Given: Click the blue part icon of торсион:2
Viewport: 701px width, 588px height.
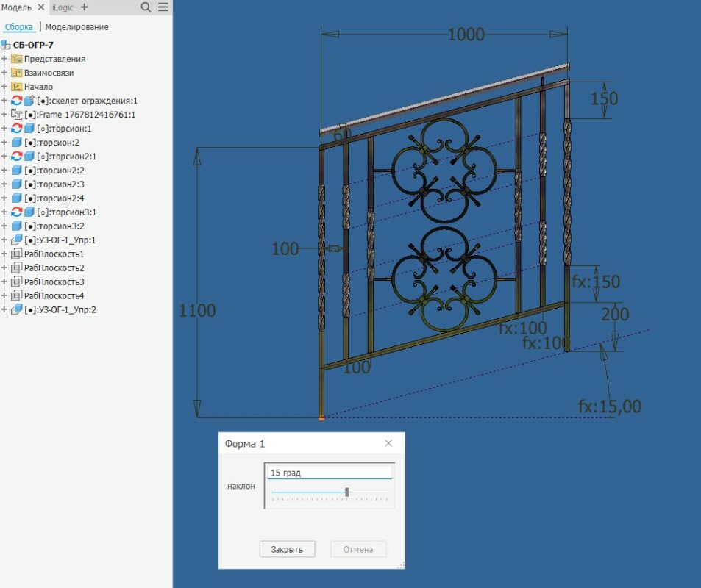Looking at the screenshot, I should [x=16, y=143].
